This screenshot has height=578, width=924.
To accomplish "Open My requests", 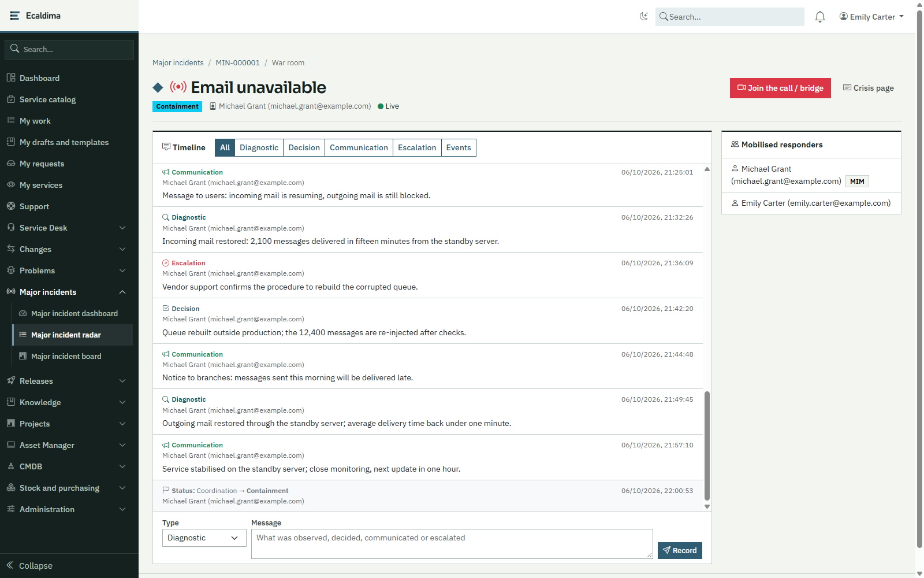I will [69, 164].
